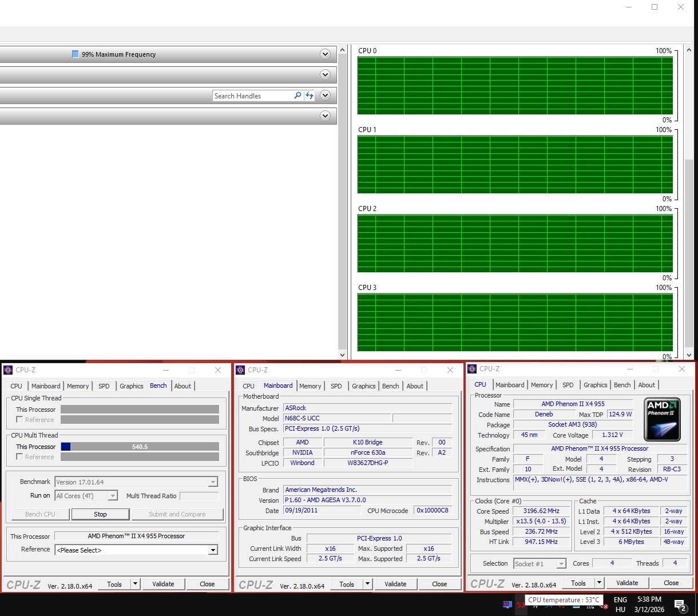Screen dimensions: 698x616
Task: Click the title icon of the Bench CPU-Z window
Action: pos(8,370)
